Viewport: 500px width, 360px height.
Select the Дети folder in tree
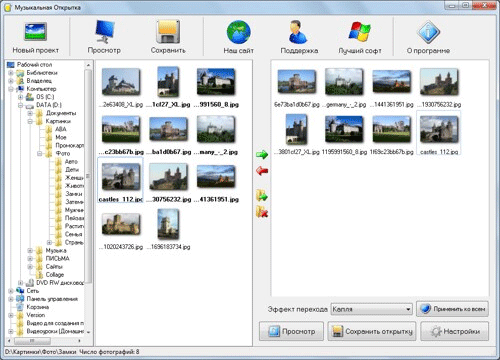72,170
